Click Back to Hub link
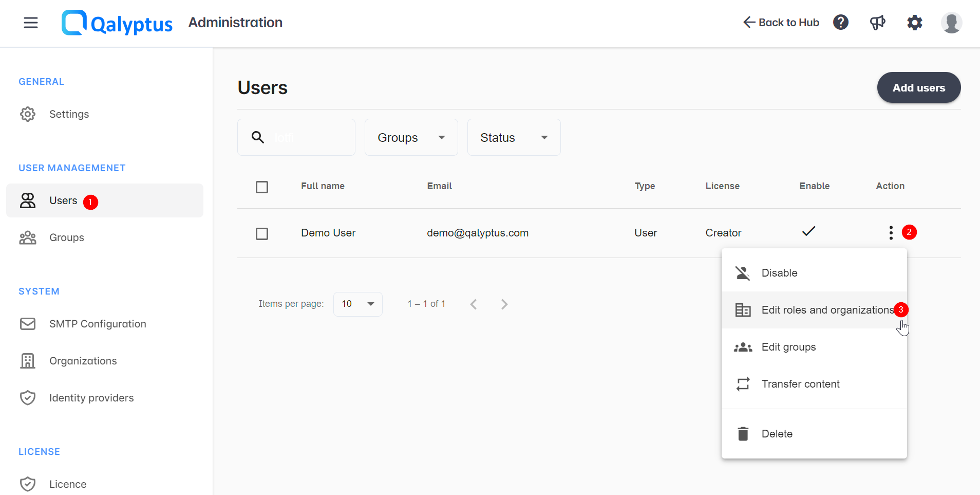This screenshot has height=495, width=980. (781, 23)
